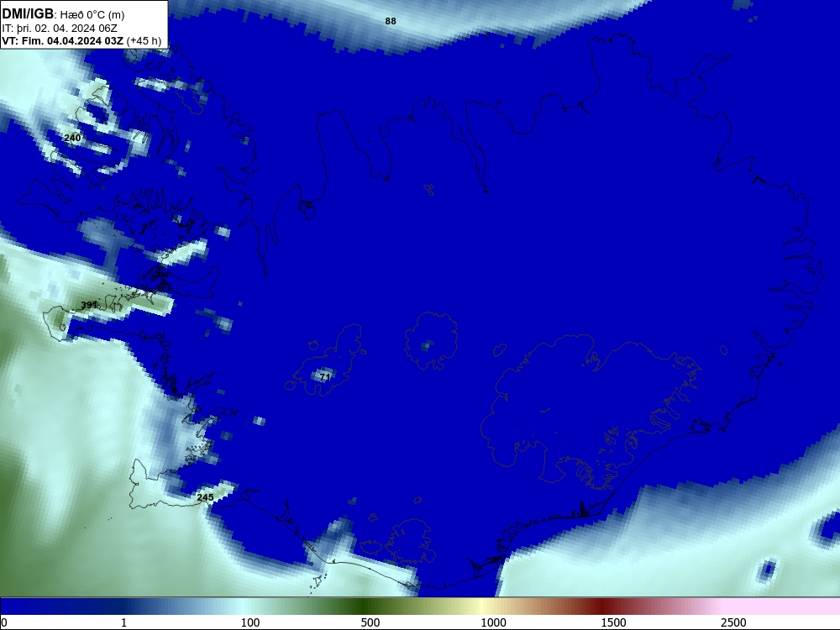Click the 0 tick on color scale
This screenshot has height=630, width=840.
tap(4, 622)
